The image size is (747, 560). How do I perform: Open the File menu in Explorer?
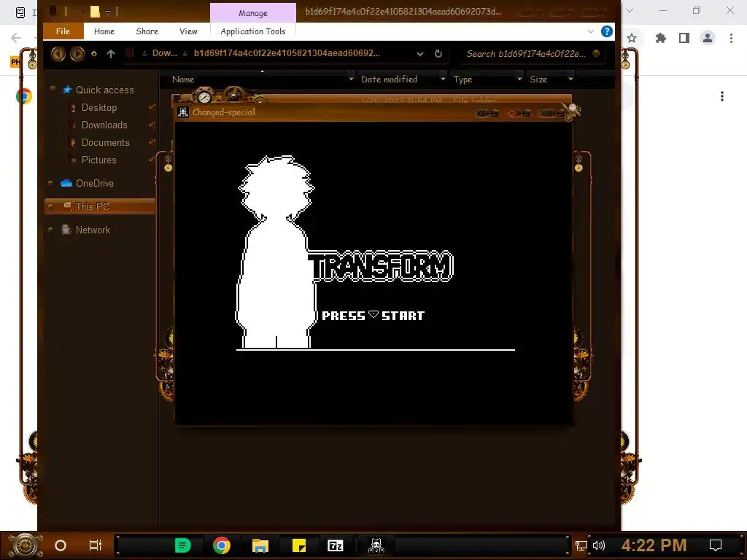point(63,31)
